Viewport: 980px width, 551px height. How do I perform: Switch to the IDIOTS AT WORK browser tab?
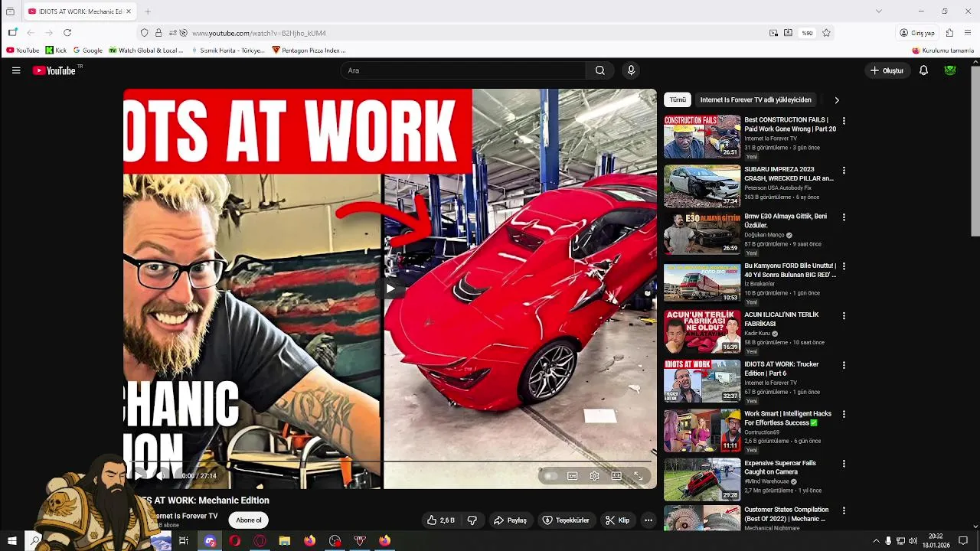[x=80, y=11]
